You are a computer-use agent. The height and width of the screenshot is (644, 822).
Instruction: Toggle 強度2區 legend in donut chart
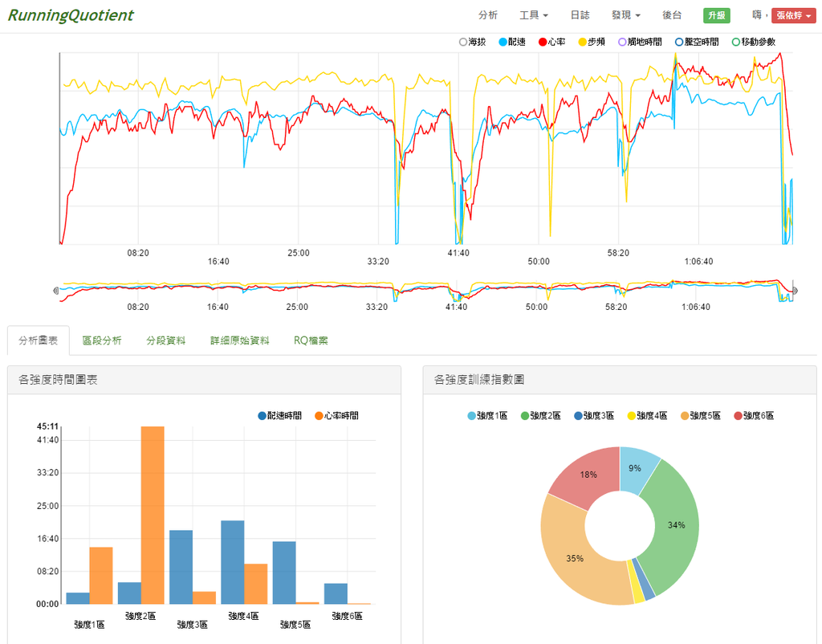[x=540, y=416]
